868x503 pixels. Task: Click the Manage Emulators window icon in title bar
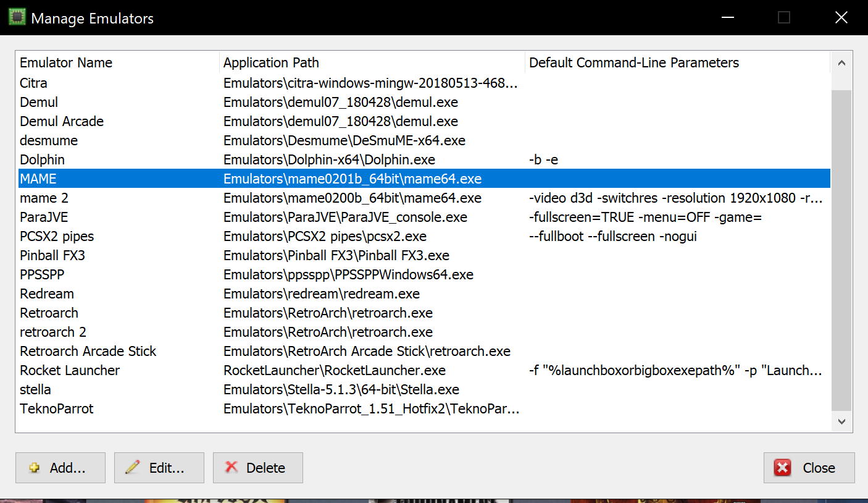point(17,17)
